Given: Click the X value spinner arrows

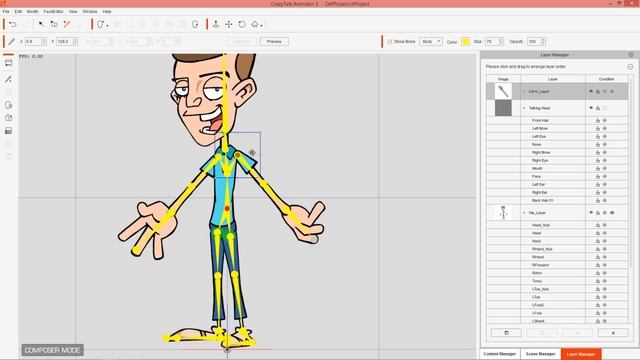Looking at the screenshot, I should coord(44,42).
